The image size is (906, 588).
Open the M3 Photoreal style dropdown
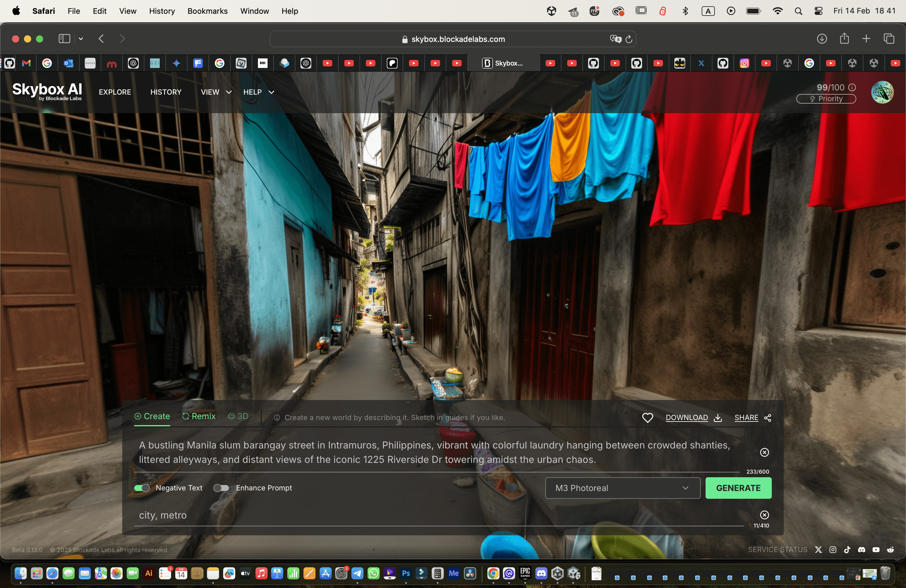pos(623,488)
